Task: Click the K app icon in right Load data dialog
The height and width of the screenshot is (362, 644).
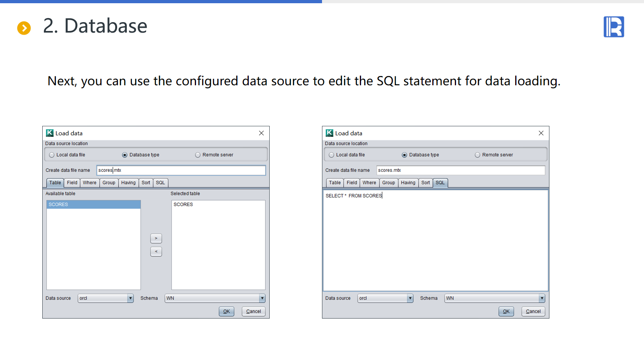Action: pos(329,133)
